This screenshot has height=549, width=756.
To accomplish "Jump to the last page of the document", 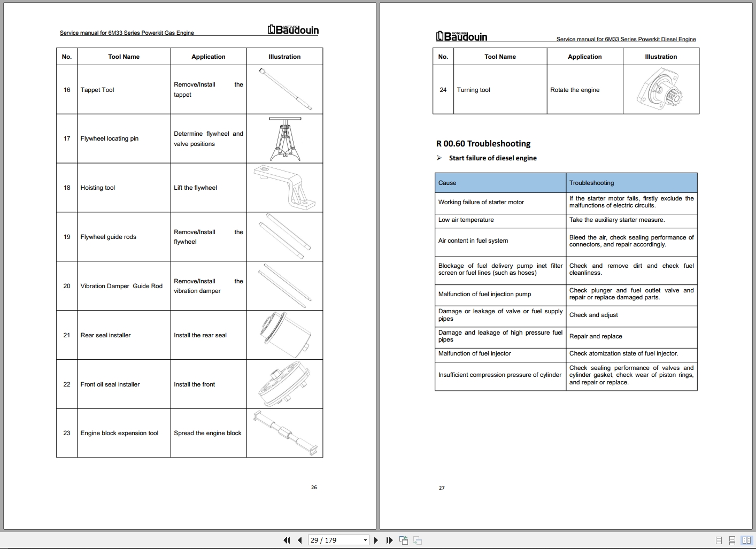I will coord(389,540).
